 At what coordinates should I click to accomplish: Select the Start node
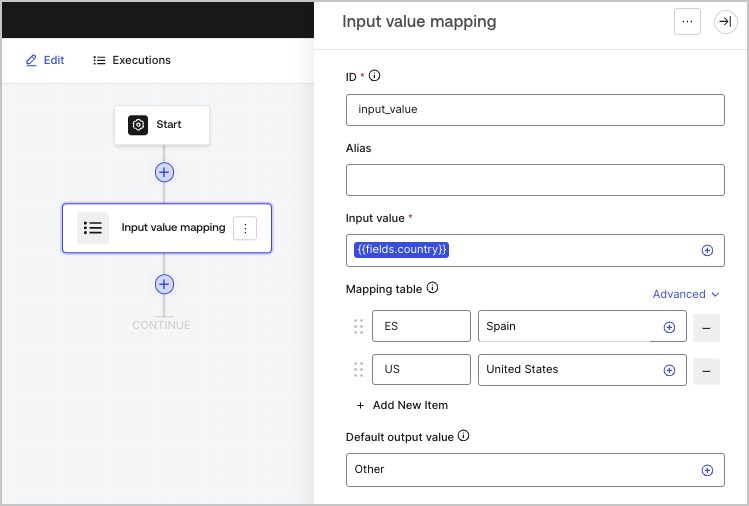(x=162, y=125)
